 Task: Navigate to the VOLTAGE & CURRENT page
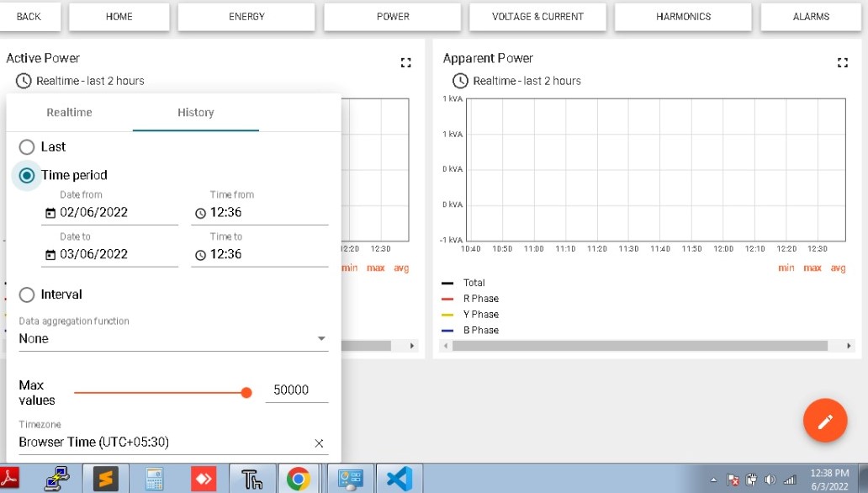point(537,16)
